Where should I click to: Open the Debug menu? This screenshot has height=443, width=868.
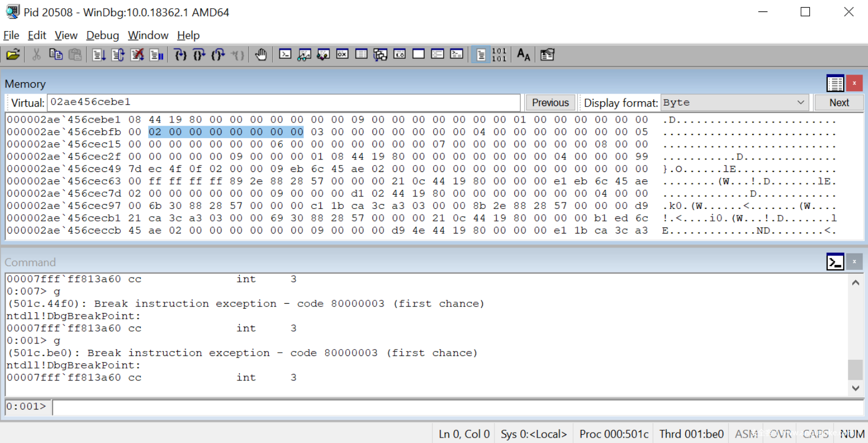pos(103,35)
